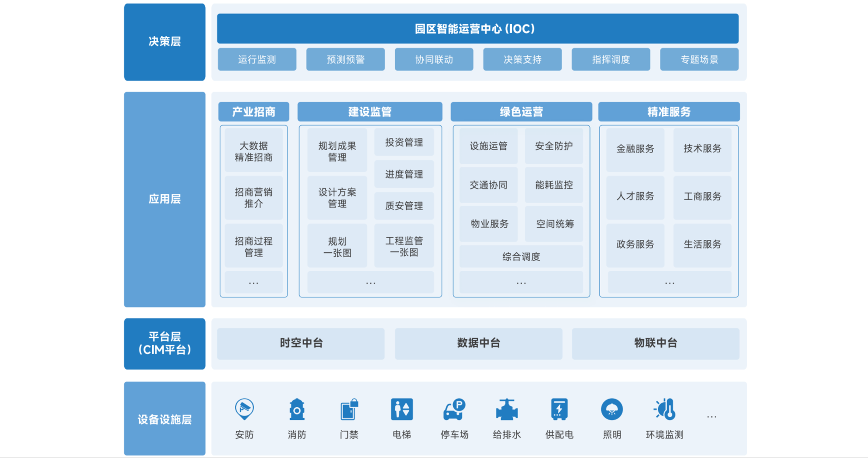Open the 金融服务 tile

[635, 149]
